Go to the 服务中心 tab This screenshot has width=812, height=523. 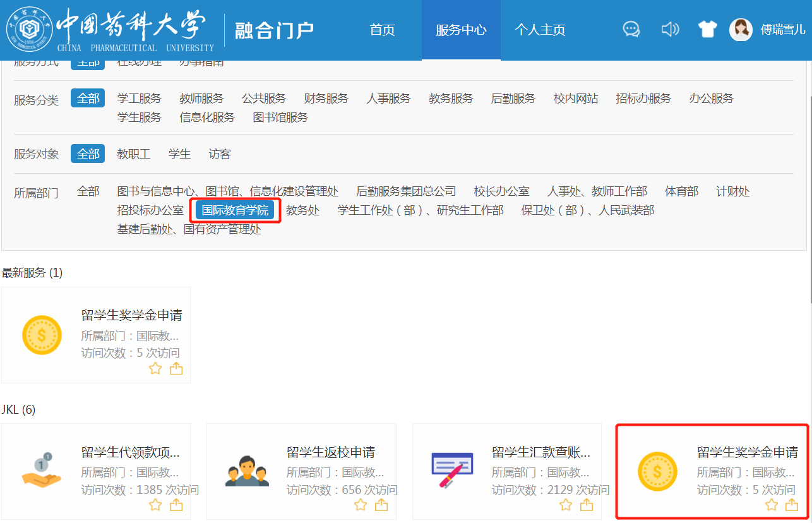[461, 30]
